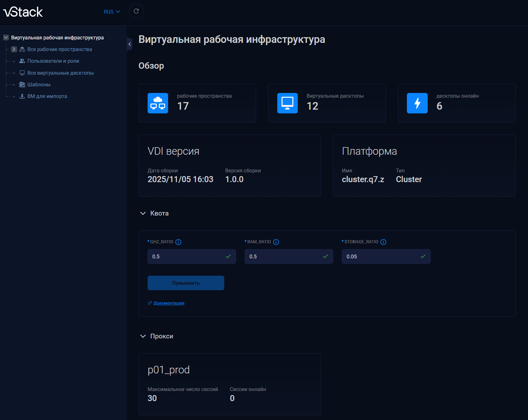Open the RUS language dropdown
Screen dimensions: 528x420
112,12
